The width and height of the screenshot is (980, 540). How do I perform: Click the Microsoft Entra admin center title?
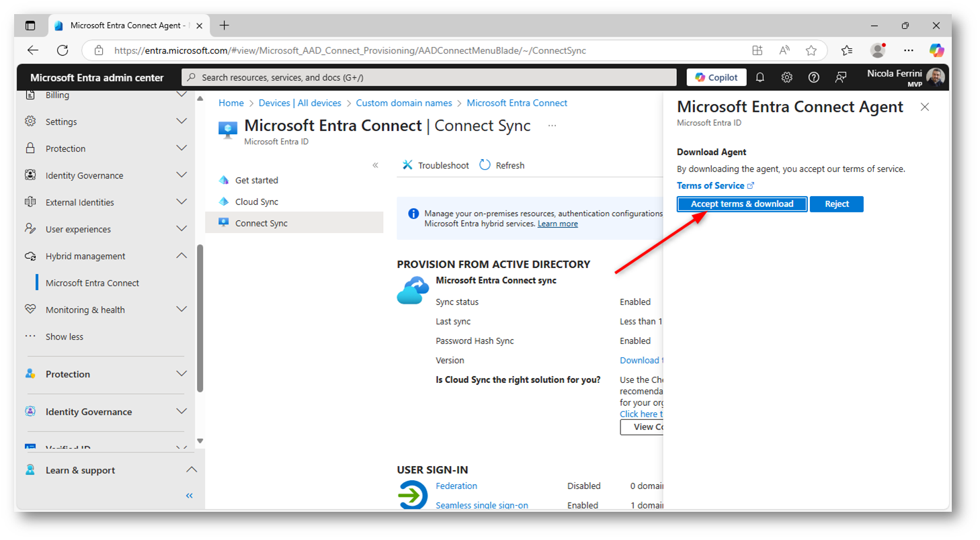pos(97,77)
